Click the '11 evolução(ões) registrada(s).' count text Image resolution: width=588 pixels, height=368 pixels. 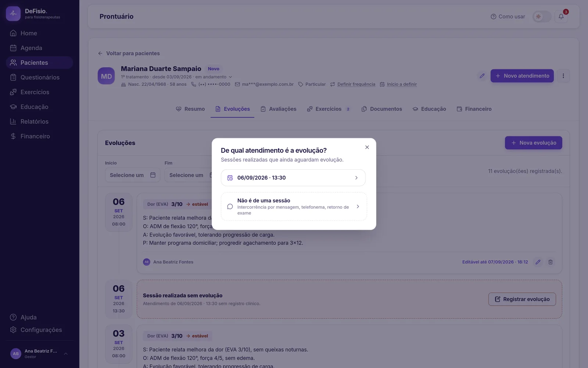(x=525, y=171)
